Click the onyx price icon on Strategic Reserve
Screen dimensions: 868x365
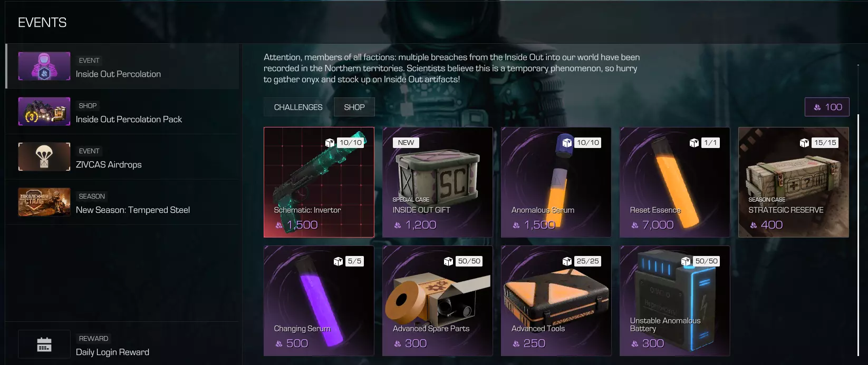pos(754,225)
